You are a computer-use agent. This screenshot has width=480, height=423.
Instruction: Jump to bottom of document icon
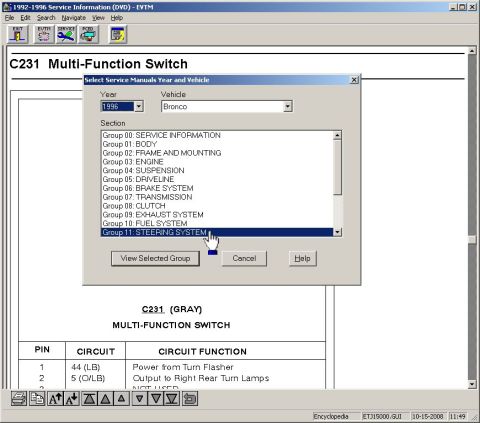[172, 399]
